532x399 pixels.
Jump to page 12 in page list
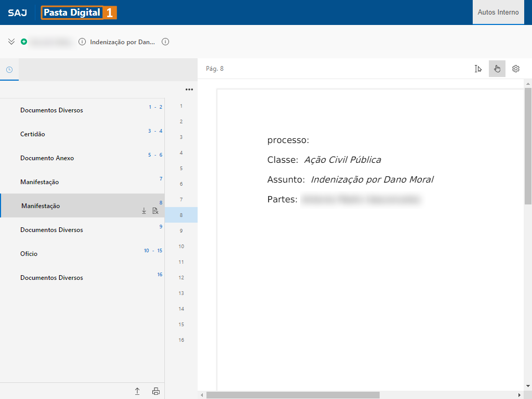181,278
